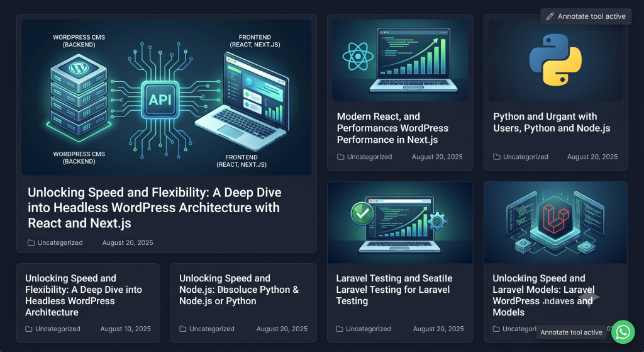The image size is (644, 352).
Task: Open 'Python and Urgant with Users' post
Action: click(552, 122)
